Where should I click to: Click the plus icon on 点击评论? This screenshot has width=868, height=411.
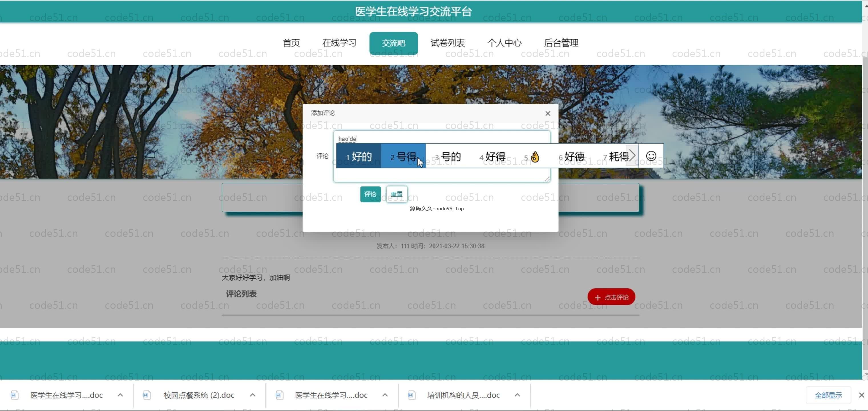tap(597, 297)
